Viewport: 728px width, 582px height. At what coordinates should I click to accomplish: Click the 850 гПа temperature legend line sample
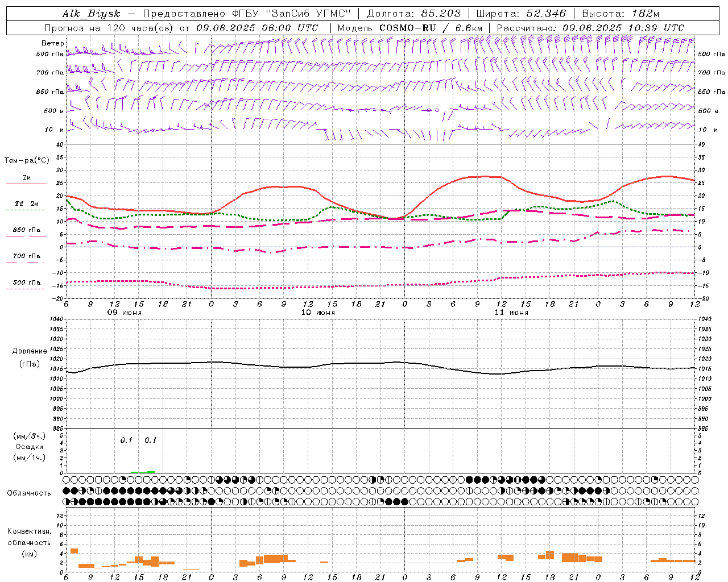click(26, 236)
